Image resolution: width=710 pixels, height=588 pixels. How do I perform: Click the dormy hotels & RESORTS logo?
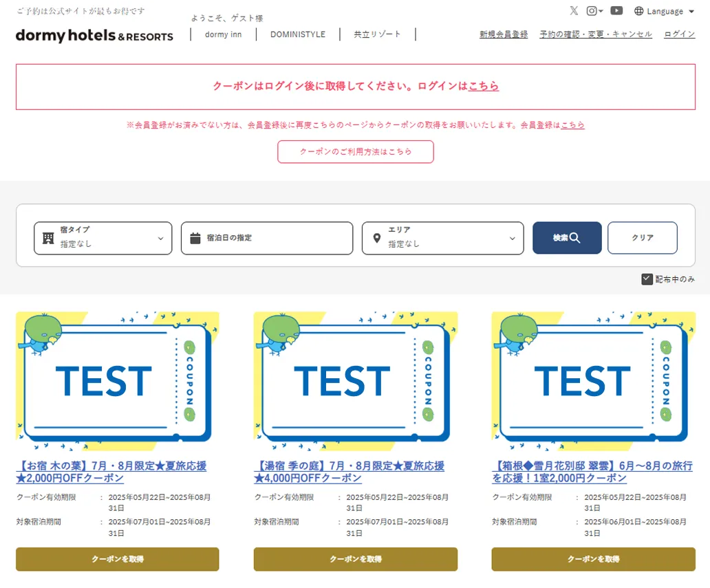94,35
